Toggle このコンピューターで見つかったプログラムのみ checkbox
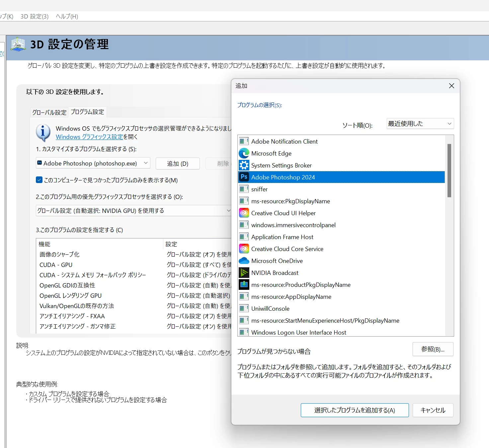 (x=39, y=180)
